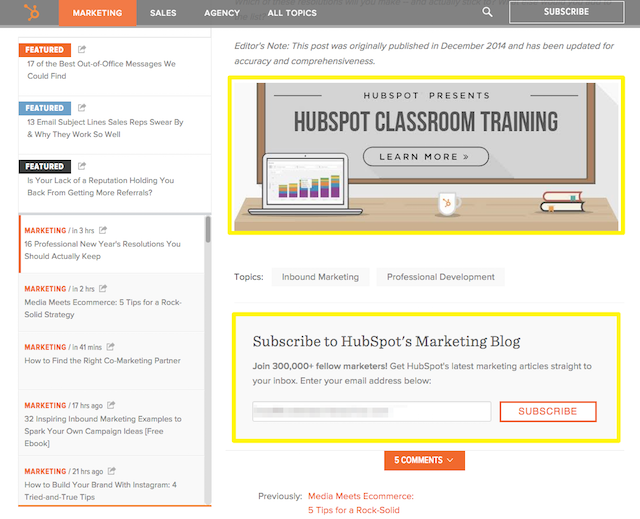Click Learn More on classroom training banner
The height and width of the screenshot is (519, 640).
click(426, 157)
